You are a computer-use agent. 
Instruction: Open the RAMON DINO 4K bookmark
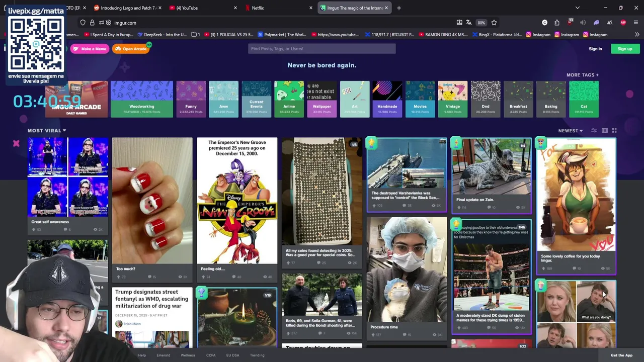[443, 35]
